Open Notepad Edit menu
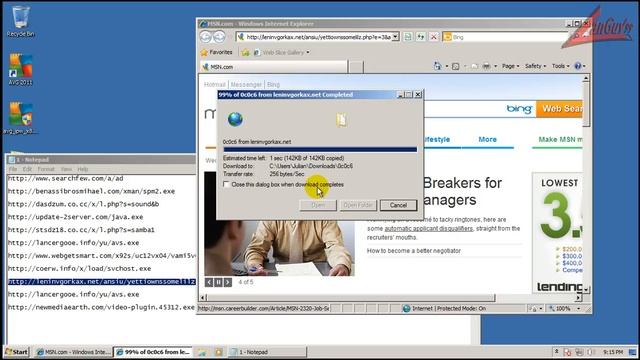Image resolution: width=640 pixels, height=360 pixels. [27, 169]
